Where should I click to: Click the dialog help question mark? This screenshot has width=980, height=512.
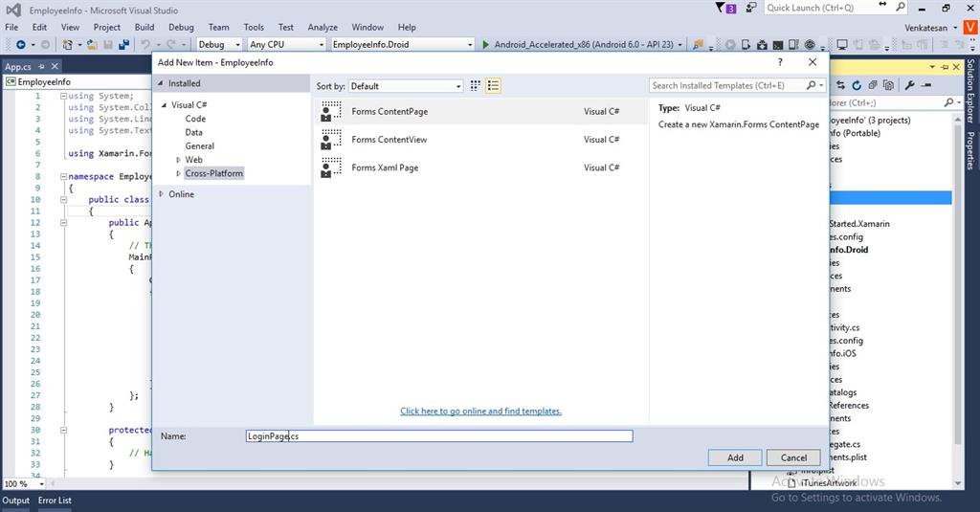point(780,62)
